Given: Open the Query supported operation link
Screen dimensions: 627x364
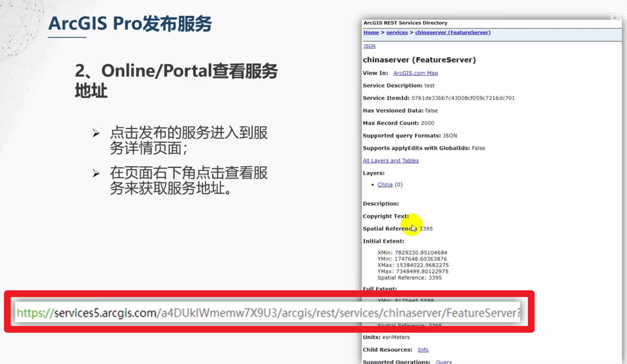Looking at the screenshot, I should click(x=444, y=362).
